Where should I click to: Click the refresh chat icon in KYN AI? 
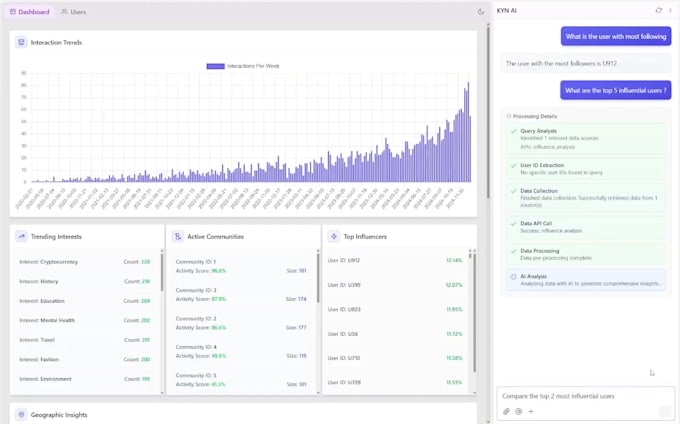point(658,10)
